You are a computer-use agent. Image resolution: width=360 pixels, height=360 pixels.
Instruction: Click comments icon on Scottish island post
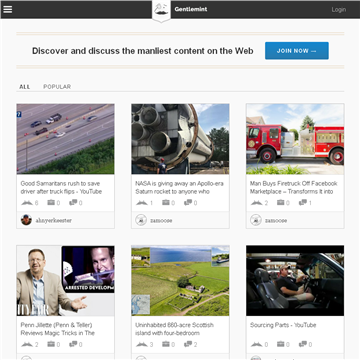coord(188,344)
